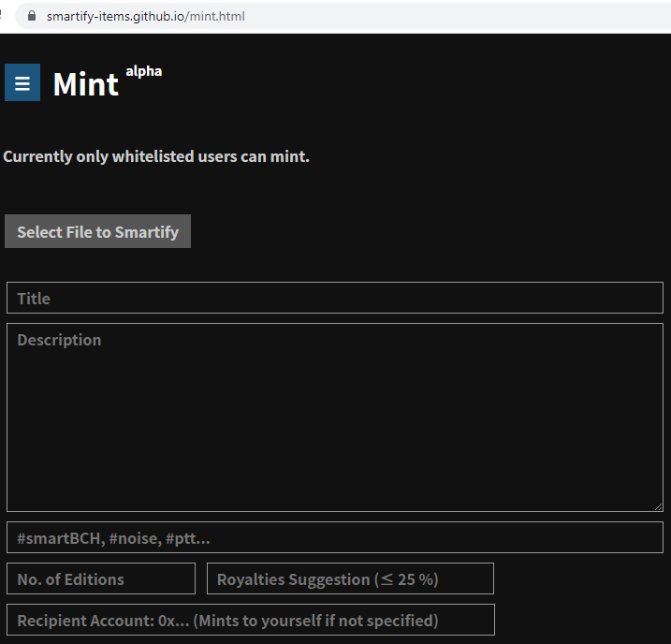The height and width of the screenshot is (644, 671).
Task: Focus the Title input field
Action: pyautogui.click(x=335, y=298)
